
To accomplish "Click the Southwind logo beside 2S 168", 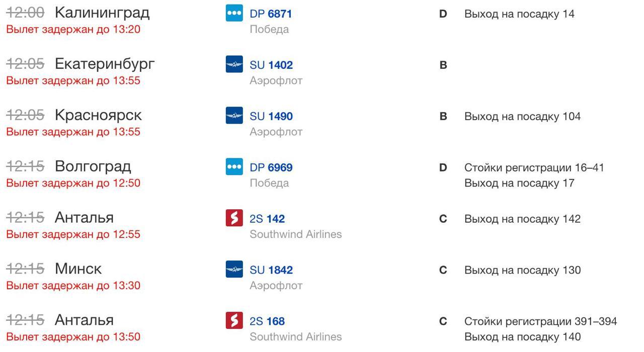I will point(234,321).
